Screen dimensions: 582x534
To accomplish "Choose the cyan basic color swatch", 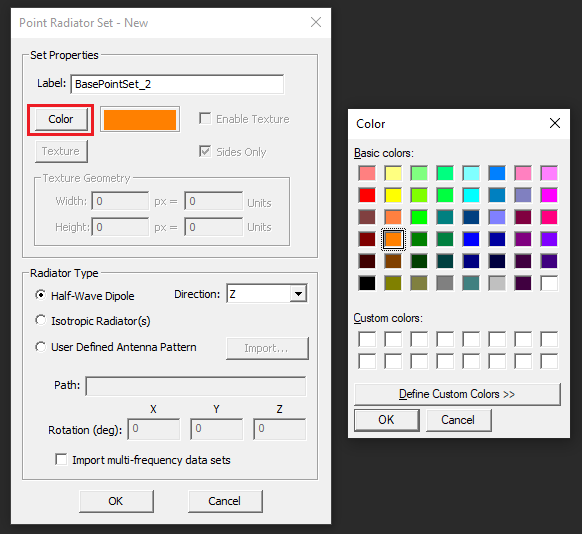I will point(471,195).
